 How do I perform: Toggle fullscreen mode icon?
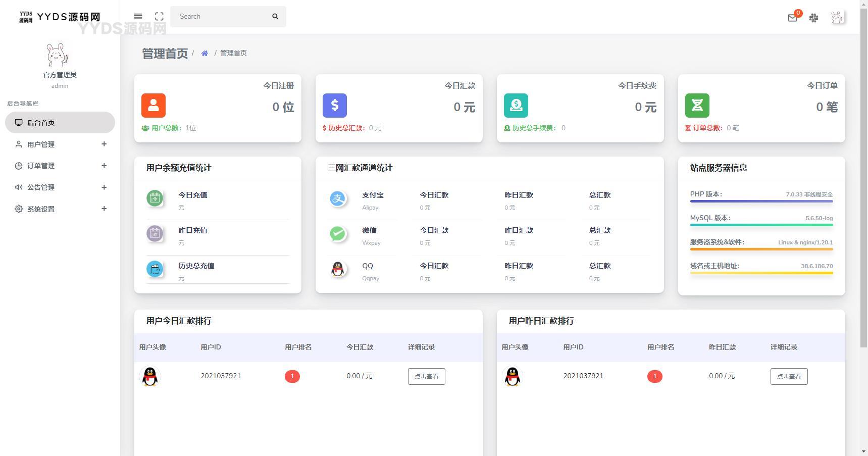pos(159,17)
